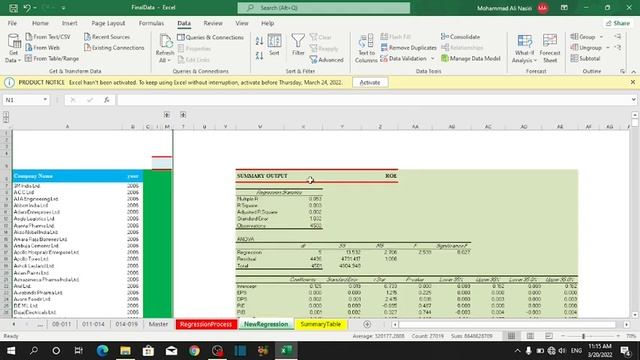640x360 pixels.
Task: Create a Forecast Sheet
Action: [x=550, y=48]
